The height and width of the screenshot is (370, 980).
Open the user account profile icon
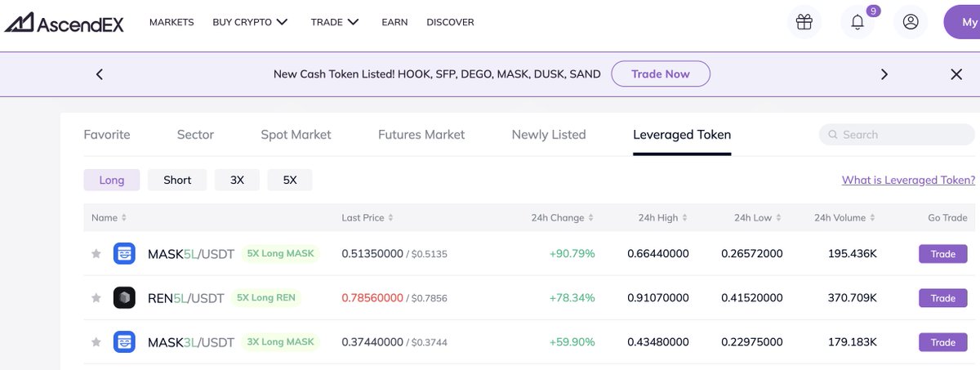[x=911, y=22]
